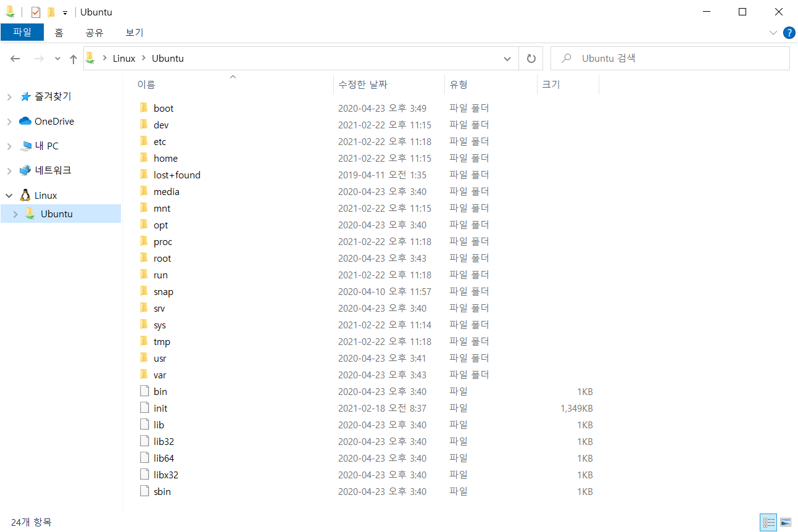The image size is (798, 532).
Task: Click Ubuntu in the address bar breadcrumb
Action: 168,59
